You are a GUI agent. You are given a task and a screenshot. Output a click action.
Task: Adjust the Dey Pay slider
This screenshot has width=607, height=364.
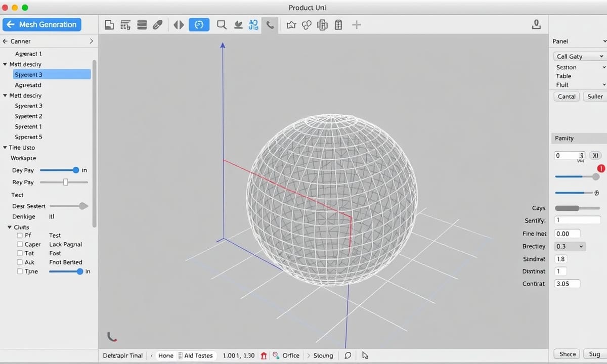point(59,170)
